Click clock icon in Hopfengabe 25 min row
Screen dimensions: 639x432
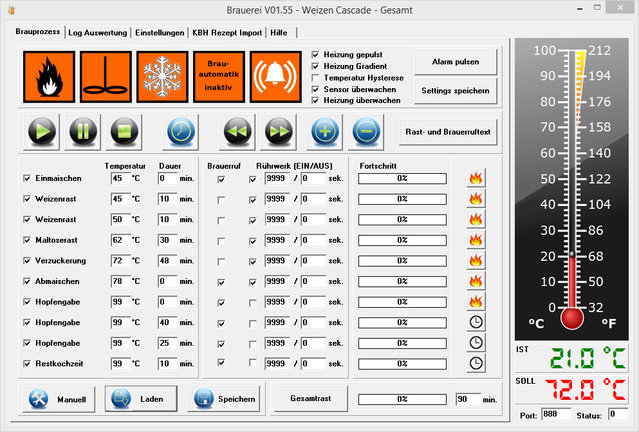pos(476,343)
